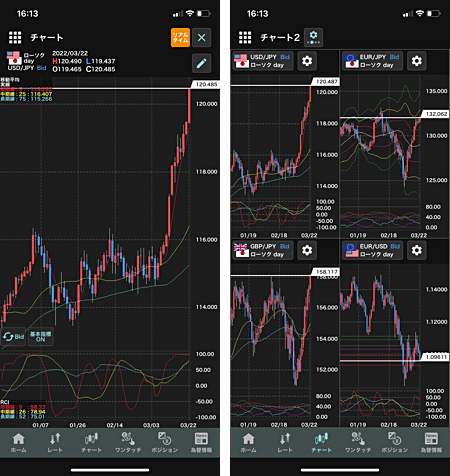Go to レート tab on left screen
Screen dimensions: 450x476
tap(55, 442)
